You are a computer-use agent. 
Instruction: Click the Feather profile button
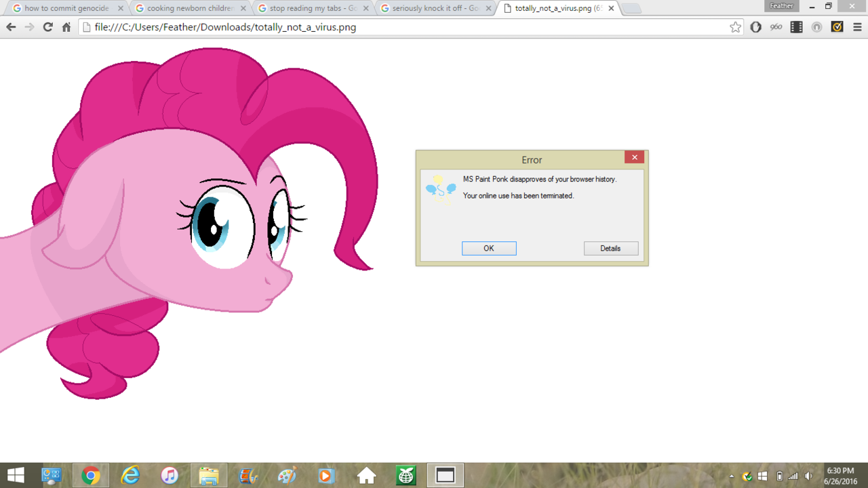pos(781,5)
